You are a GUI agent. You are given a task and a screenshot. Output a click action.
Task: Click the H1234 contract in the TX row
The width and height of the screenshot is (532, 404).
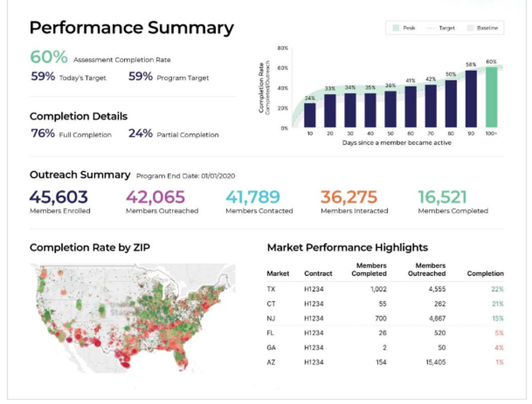pos(314,289)
